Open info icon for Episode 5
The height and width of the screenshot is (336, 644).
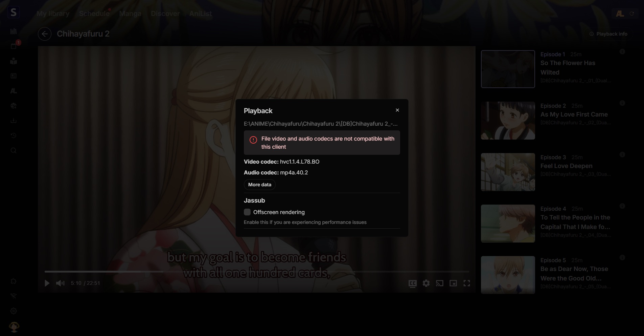coord(622,257)
